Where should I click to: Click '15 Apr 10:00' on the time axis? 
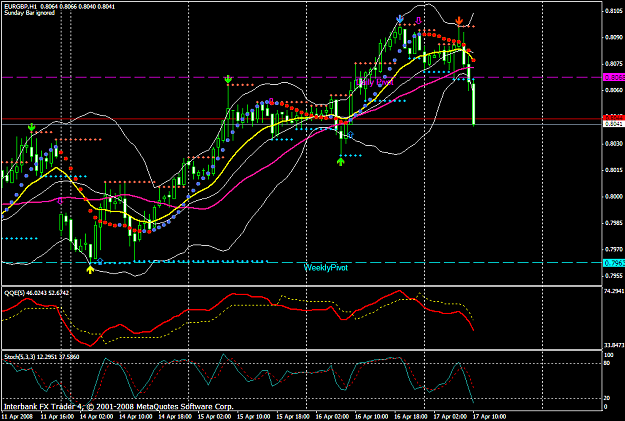pos(253,416)
